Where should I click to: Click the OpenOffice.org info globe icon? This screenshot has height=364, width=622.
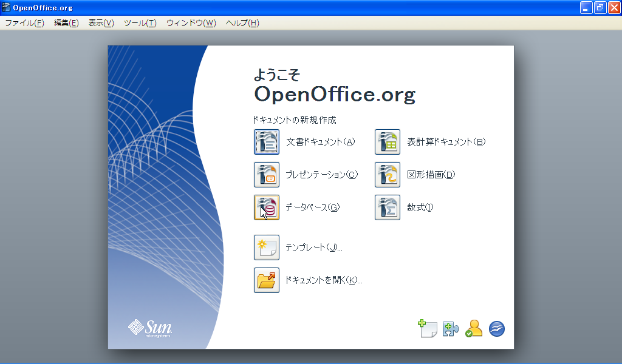pyautogui.click(x=497, y=329)
